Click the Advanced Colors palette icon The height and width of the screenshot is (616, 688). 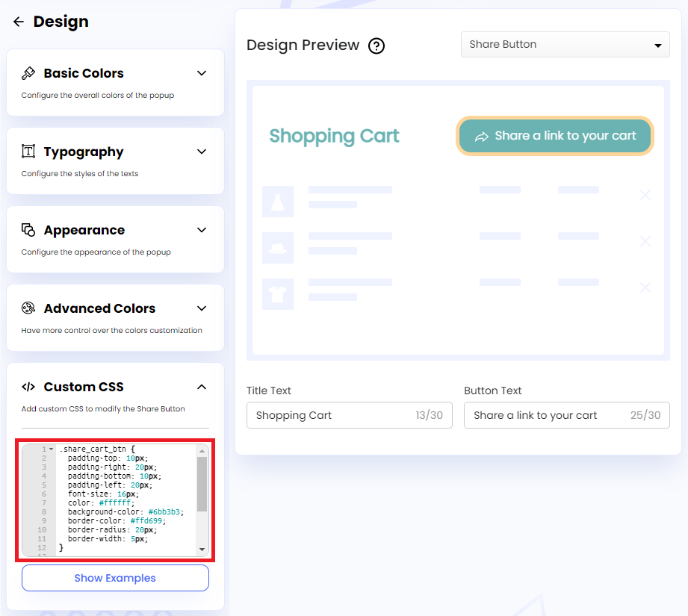pyautogui.click(x=28, y=308)
